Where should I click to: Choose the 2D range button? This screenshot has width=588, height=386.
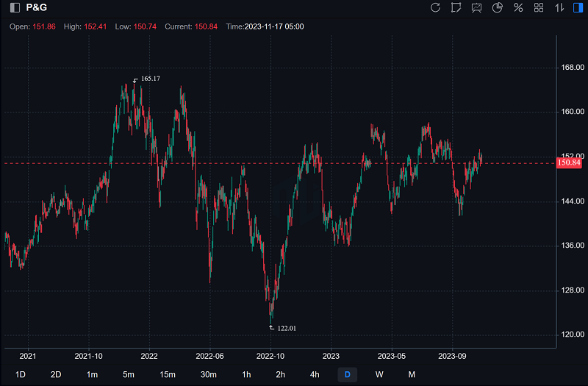coord(56,374)
